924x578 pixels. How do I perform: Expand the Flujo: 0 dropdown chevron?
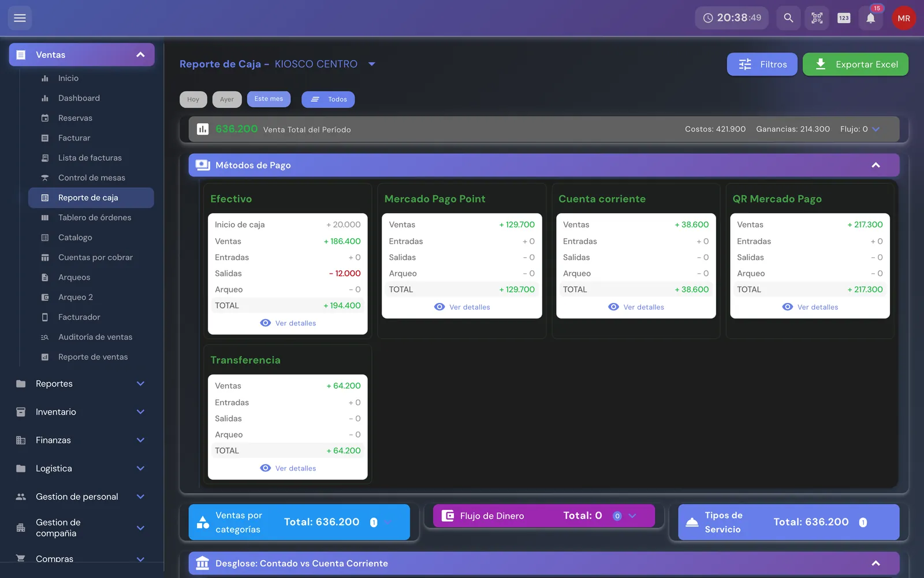875,129
